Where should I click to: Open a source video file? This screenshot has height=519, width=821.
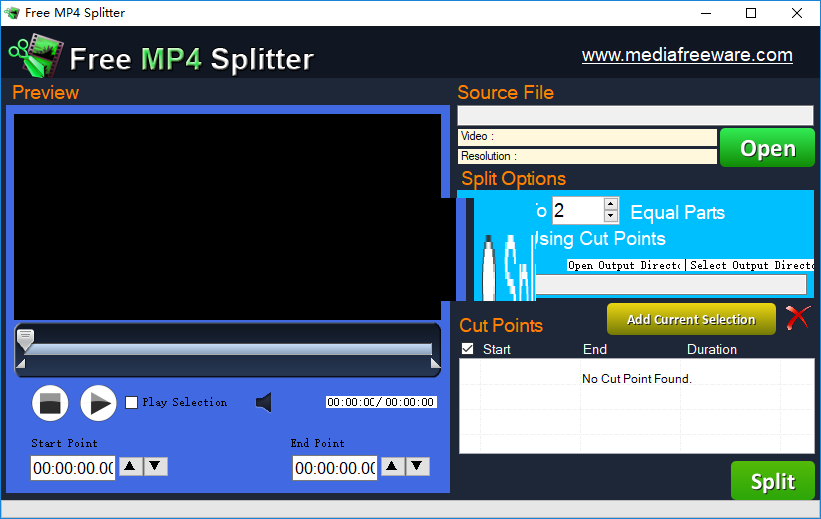767,148
